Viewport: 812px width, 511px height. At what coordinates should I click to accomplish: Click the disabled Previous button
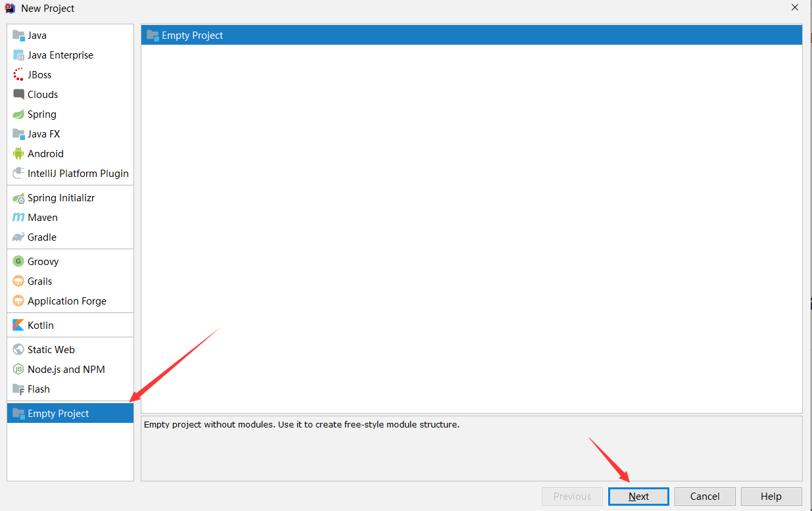[572, 497]
